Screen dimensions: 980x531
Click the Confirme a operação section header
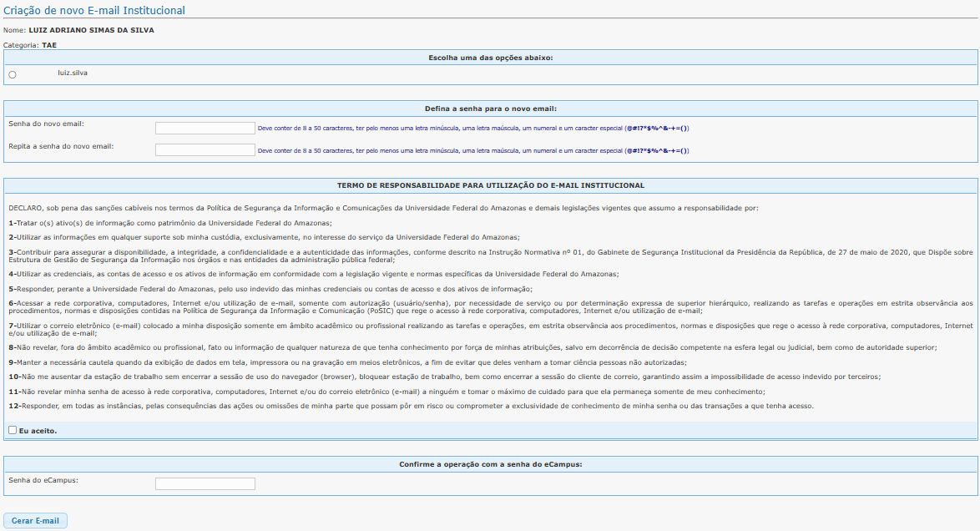click(490, 463)
